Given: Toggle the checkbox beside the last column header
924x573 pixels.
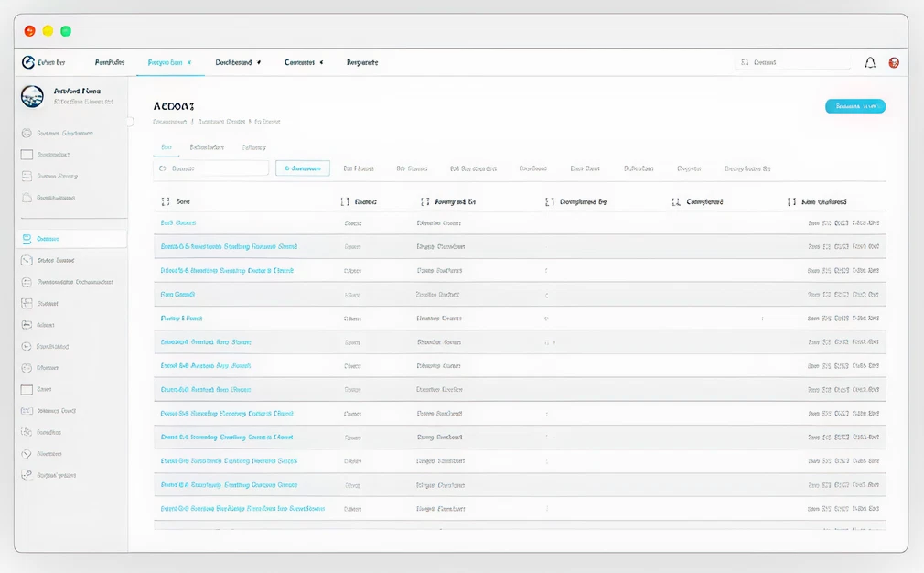Looking at the screenshot, I should click(x=791, y=201).
